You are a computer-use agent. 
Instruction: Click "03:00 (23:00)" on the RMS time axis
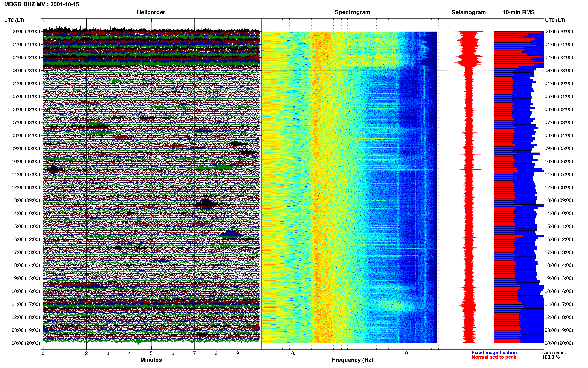click(559, 71)
